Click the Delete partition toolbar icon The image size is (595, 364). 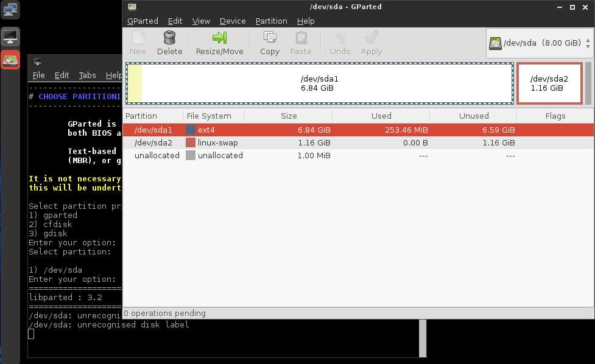pyautogui.click(x=169, y=43)
